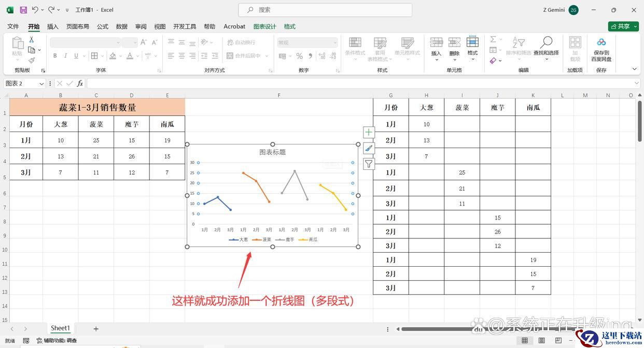This screenshot has height=348, width=644.
Task: Select Normal view button in status bar
Action: (525, 340)
